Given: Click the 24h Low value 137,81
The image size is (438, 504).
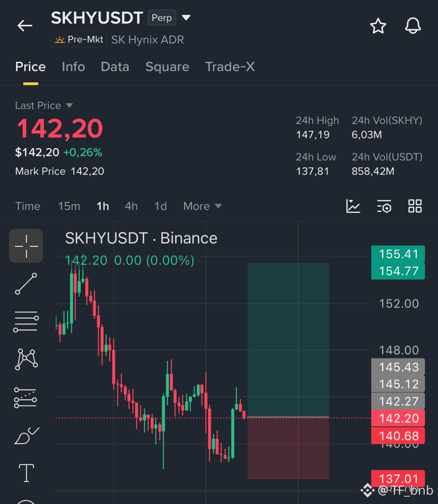Looking at the screenshot, I should tap(313, 172).
